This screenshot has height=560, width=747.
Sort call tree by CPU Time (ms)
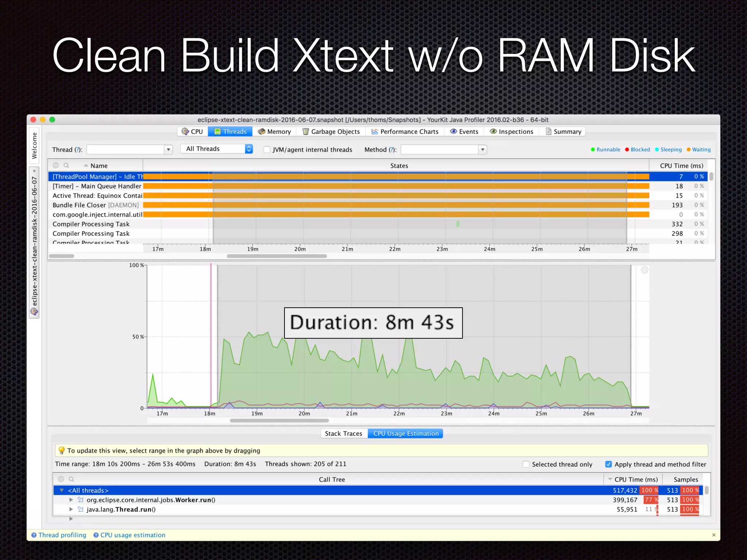[633, 479]
